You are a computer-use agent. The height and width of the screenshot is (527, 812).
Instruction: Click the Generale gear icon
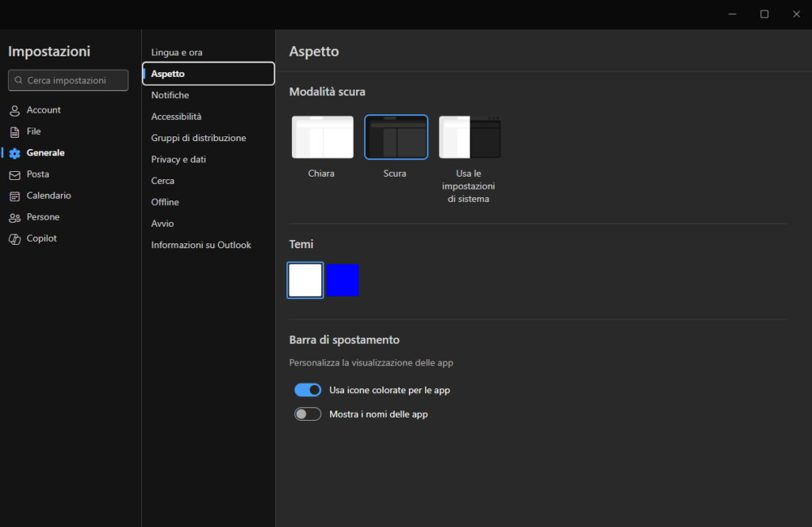pos(14,153)
